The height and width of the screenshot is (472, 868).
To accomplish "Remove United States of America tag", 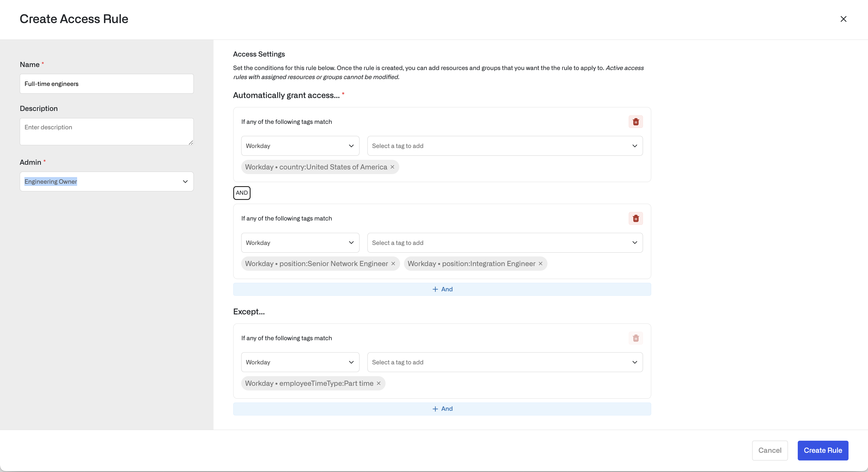I will [392, 167].
